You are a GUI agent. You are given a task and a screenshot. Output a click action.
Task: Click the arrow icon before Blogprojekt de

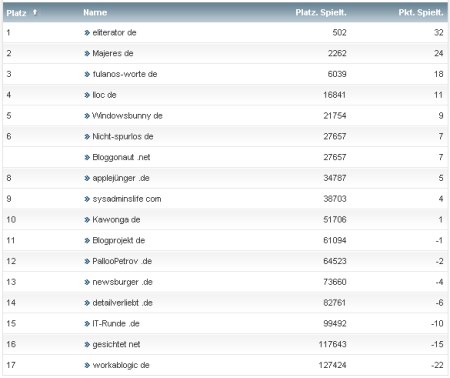[87, 241]
